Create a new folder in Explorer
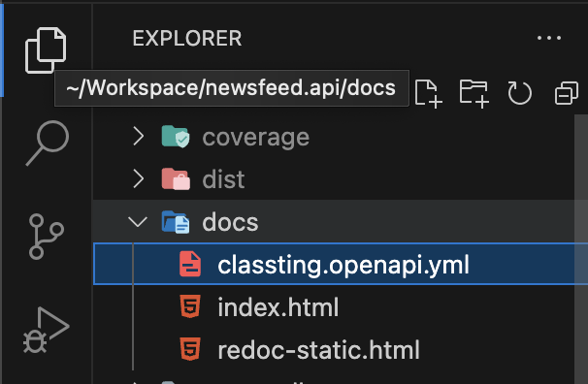 [x=474, y=93]
